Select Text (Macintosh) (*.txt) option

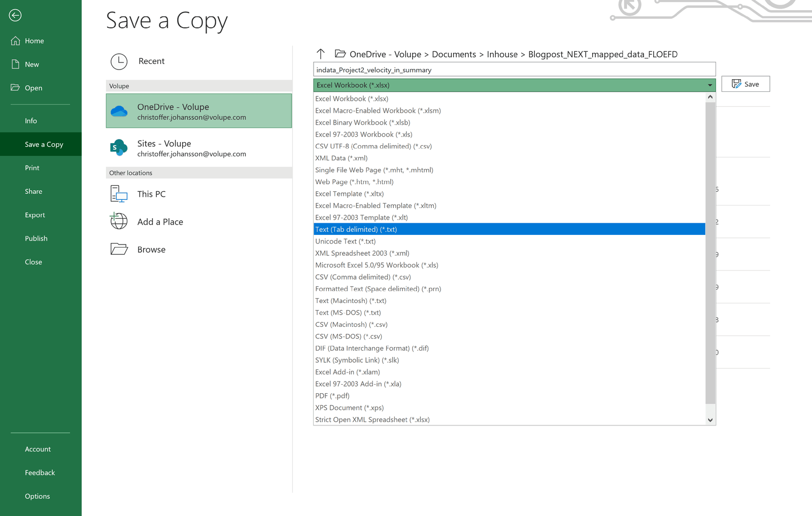point(510,300)
